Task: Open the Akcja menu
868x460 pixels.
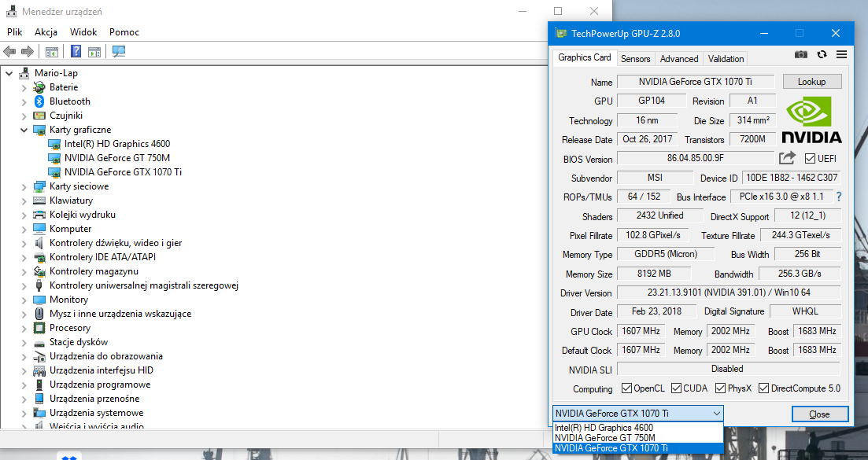Action: coord(46,32)
